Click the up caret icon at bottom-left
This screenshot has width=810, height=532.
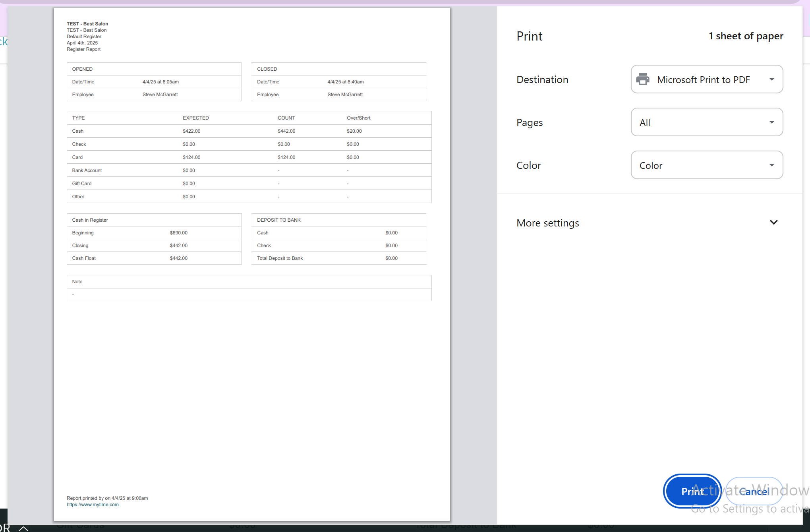23,528
